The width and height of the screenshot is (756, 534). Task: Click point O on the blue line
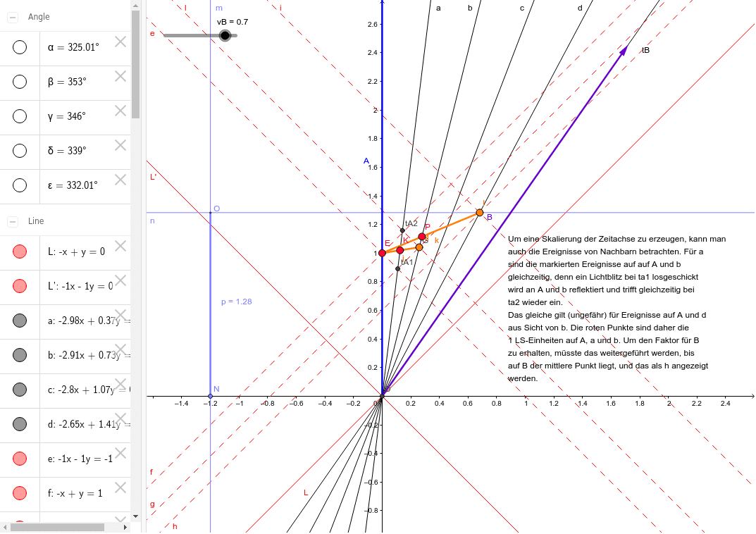pos(210,213)
